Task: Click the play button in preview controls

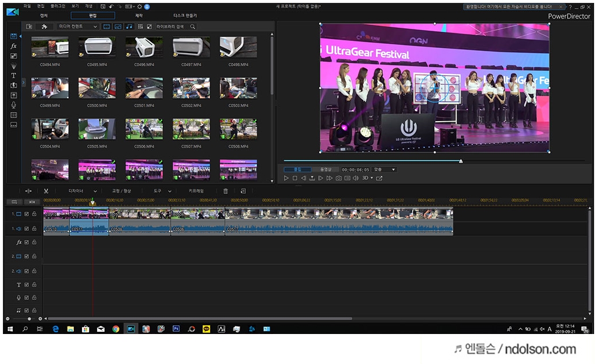Action: coord(286,178)
